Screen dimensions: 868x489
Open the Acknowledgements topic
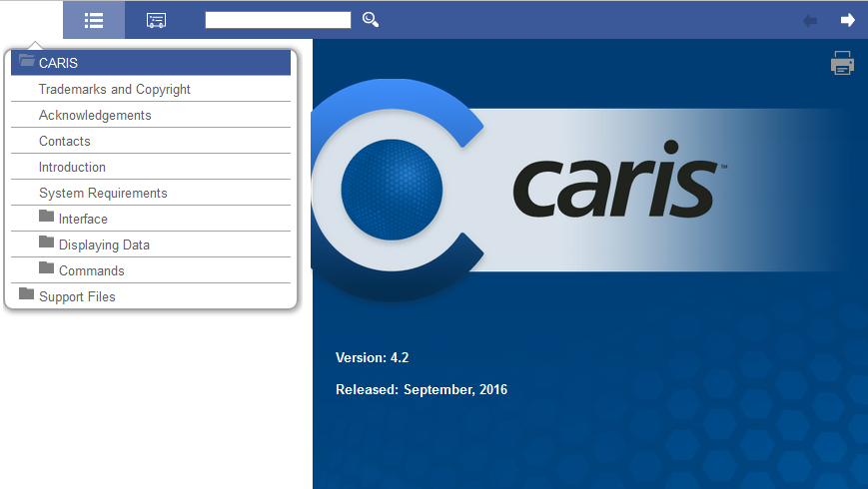[x=95, y=115]
